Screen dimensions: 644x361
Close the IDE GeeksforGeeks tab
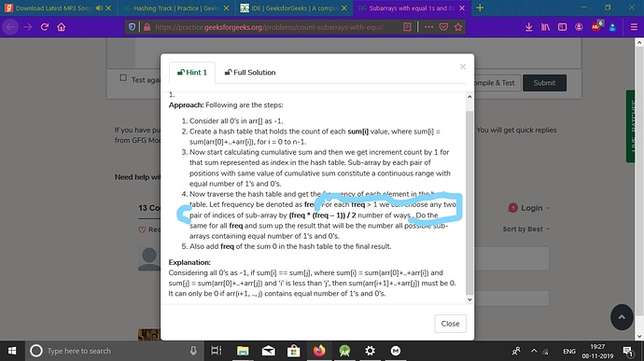coord(344,7)
